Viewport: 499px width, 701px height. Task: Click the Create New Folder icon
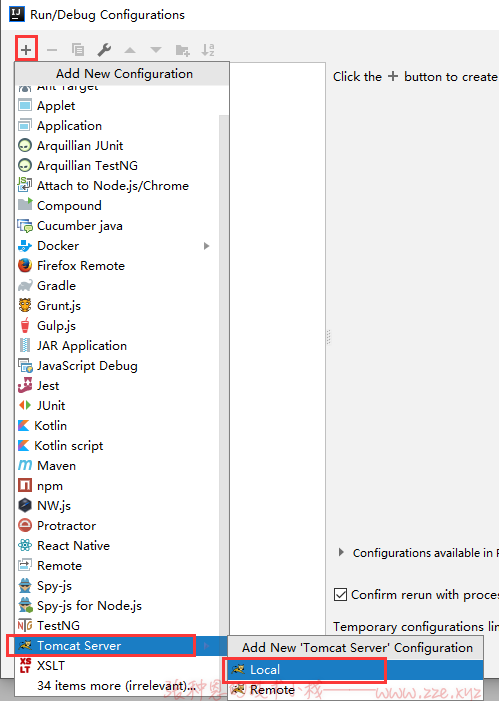(x=182, y=50)
